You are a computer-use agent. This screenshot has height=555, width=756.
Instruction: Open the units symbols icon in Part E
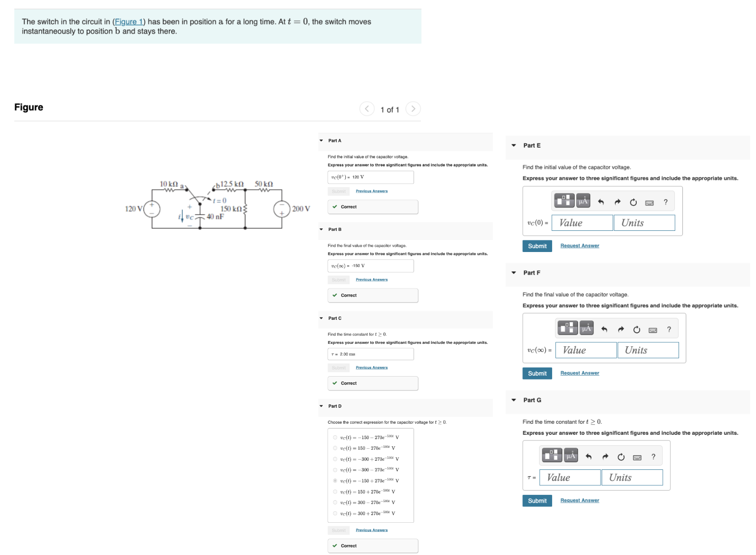583,201
